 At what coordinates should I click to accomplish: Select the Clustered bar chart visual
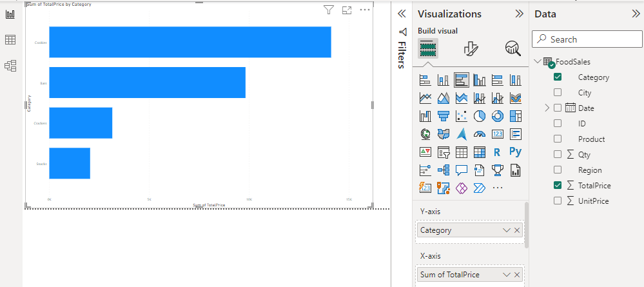point(461,80)
